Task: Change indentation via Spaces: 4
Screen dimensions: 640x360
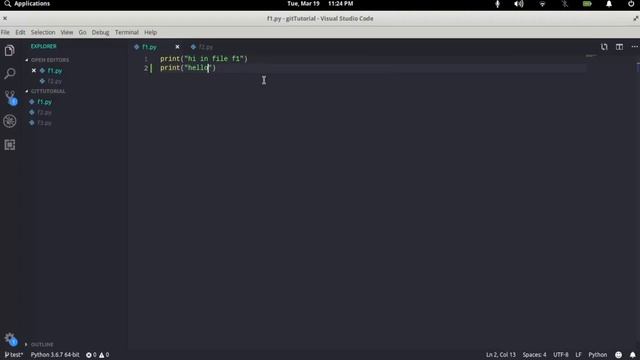Action: coord(534,355)
